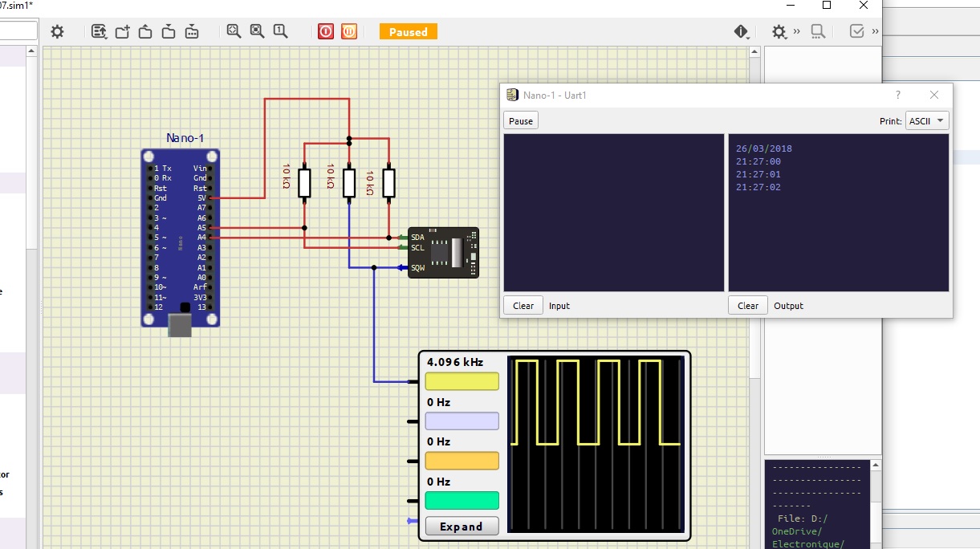Clear the Uart Output panel
980x549 pixels.
pos(748,306)
